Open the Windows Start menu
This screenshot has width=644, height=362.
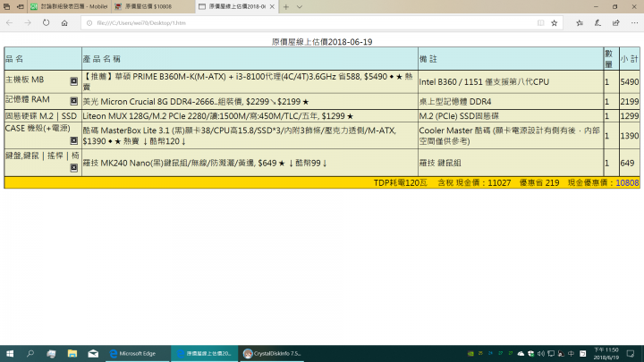tap(10, 353)
